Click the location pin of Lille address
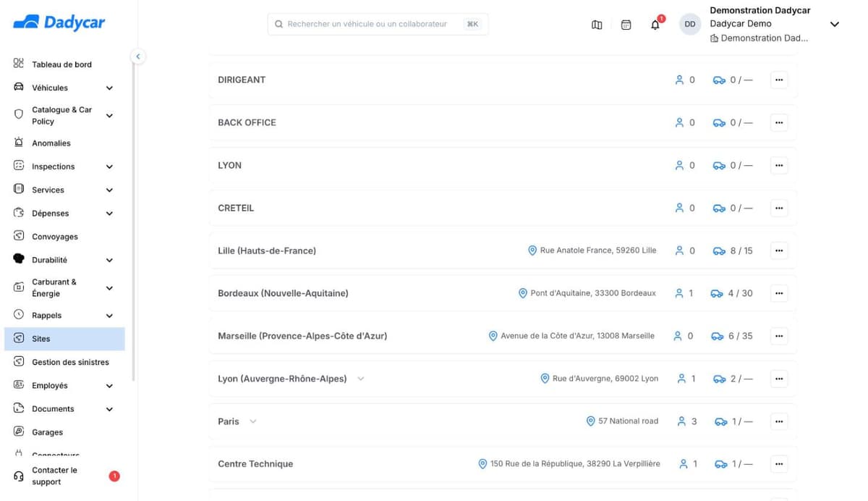Viewport: 868px width, 501px height. (x=532, y=250)
